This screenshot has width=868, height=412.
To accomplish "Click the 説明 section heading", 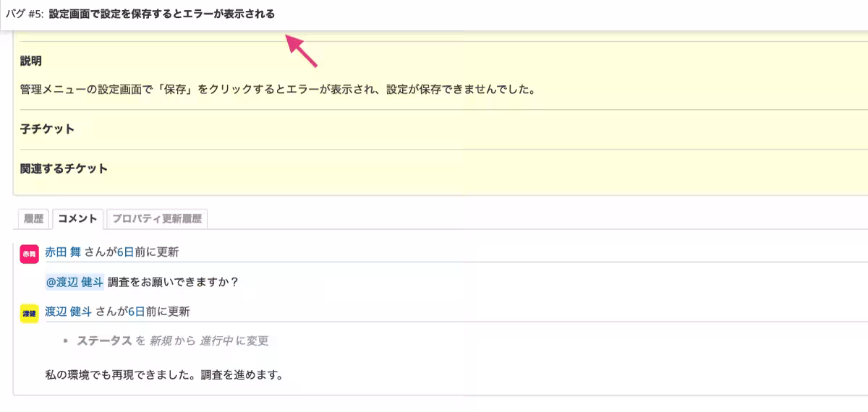I will (x=30, y=61).
